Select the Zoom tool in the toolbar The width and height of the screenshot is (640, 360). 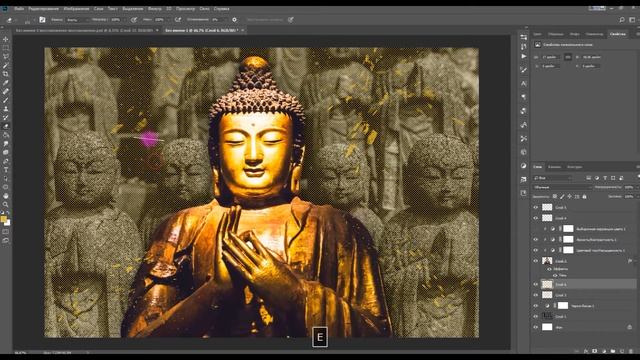point(6,204)
